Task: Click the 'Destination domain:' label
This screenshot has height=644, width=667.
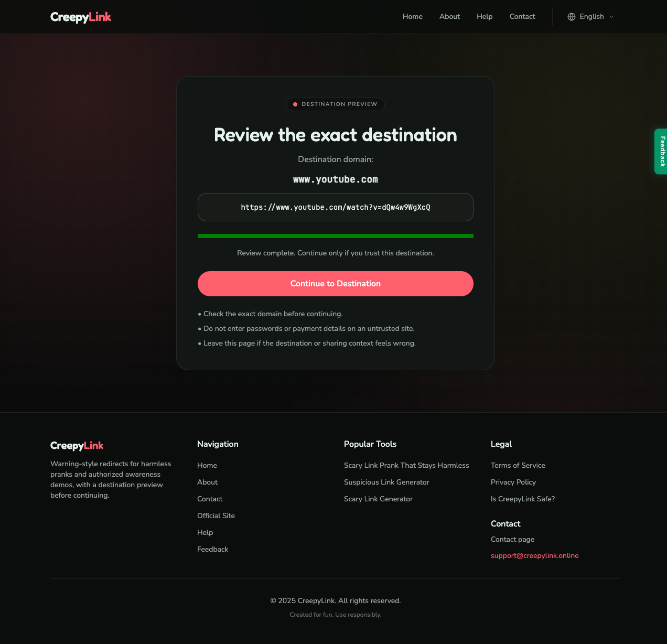Action: (x=336, y=159)
